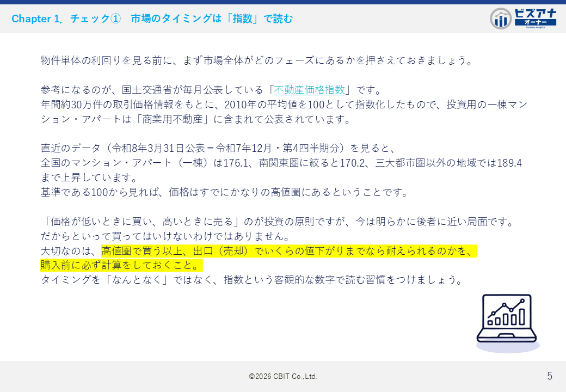Click the laptop chart illustration

tap(507, 323)
